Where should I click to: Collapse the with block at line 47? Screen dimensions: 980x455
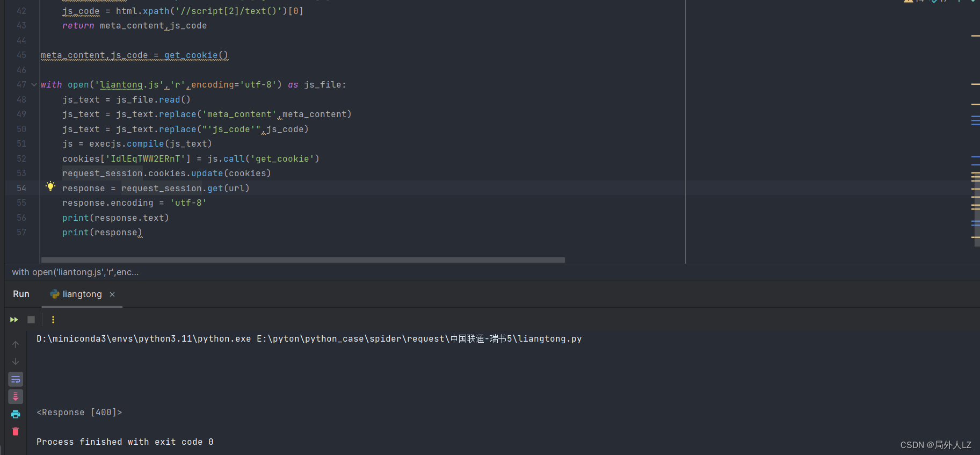coord(34,85)
